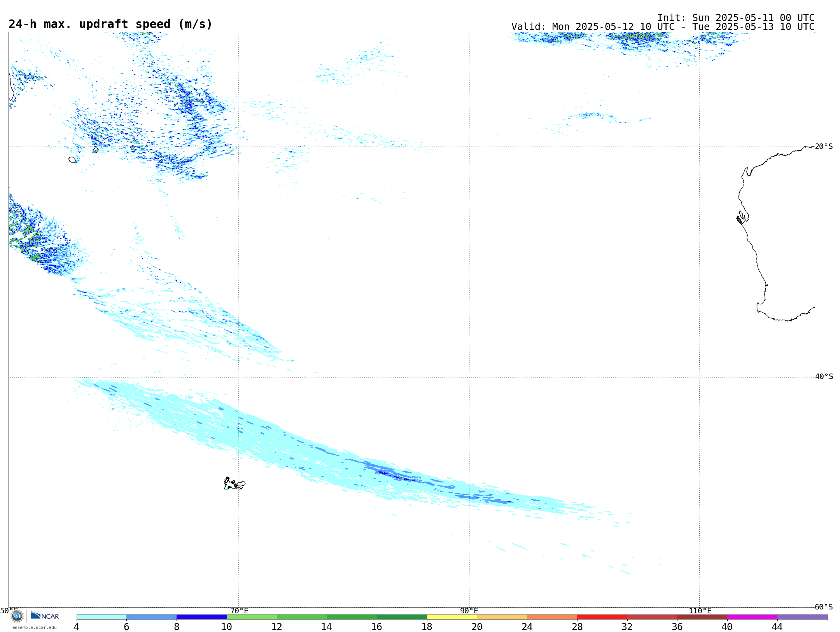Click the 70°E longitude label
Viewport: 840px width, 632px height.
tap(239, 611)
